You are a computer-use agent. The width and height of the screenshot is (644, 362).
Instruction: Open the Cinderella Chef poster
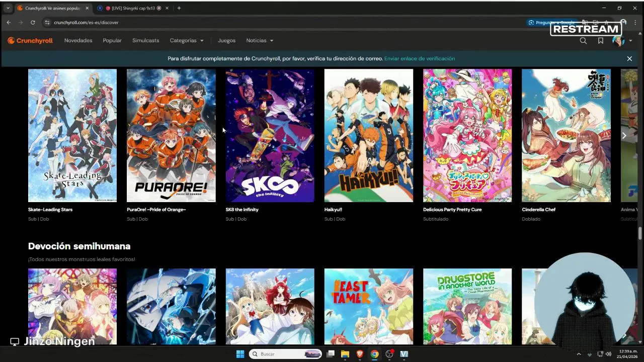(x=566, y=135)
